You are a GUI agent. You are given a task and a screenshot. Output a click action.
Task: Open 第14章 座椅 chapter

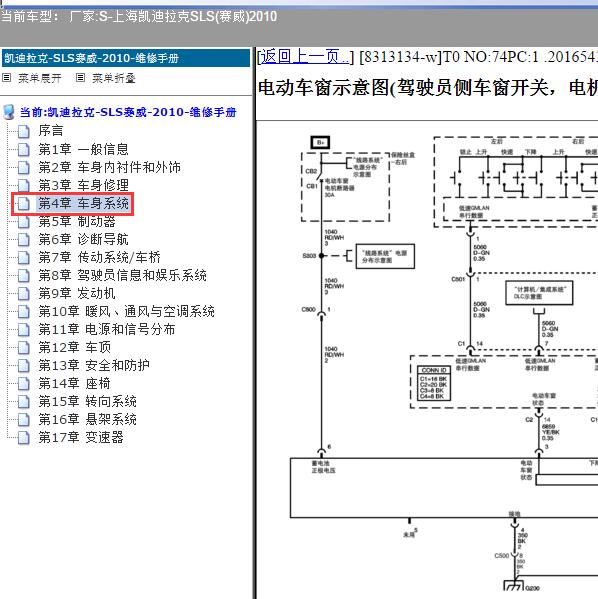[74, 383]
